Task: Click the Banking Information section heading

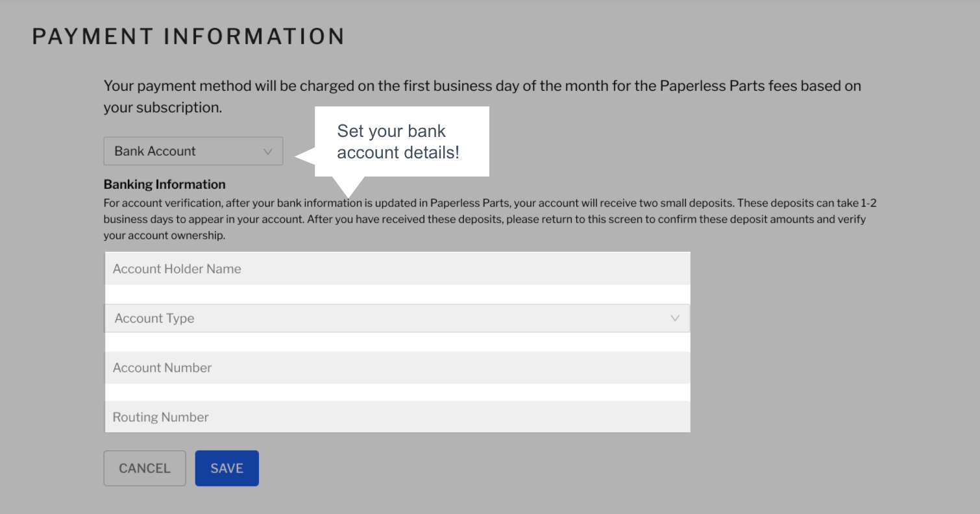Action: tap(164, 184)
